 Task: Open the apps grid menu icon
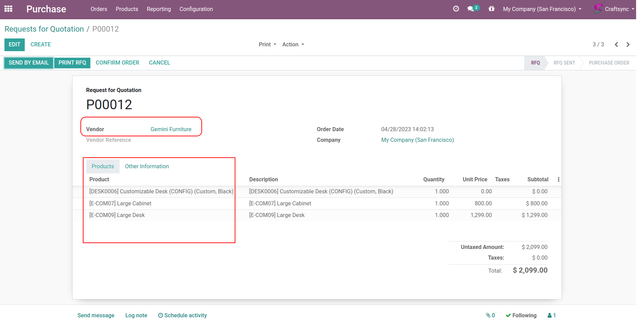(8, 9)
